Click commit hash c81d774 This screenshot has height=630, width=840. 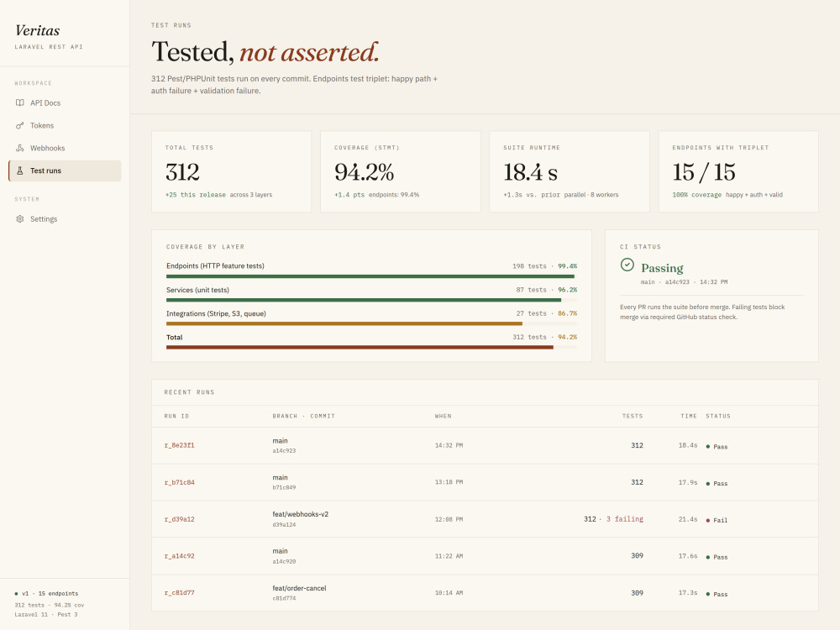click(x=284, y=598)
